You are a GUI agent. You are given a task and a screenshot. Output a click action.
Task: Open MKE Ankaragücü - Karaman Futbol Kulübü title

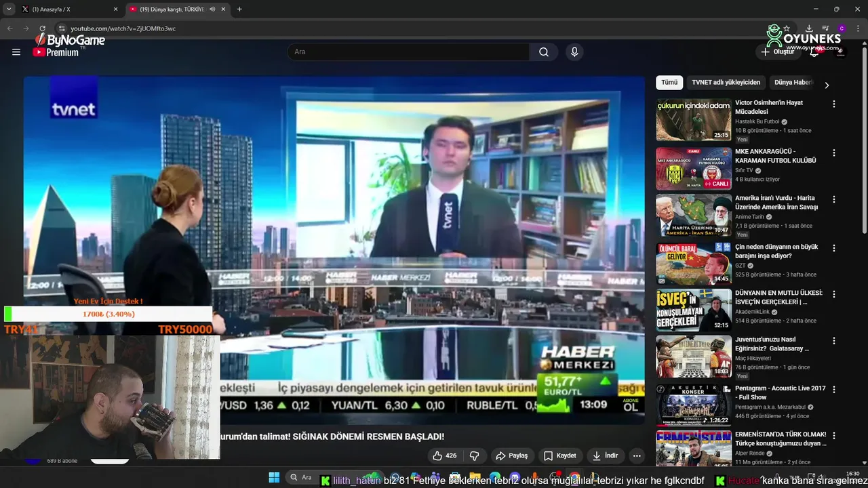point(776,156)
